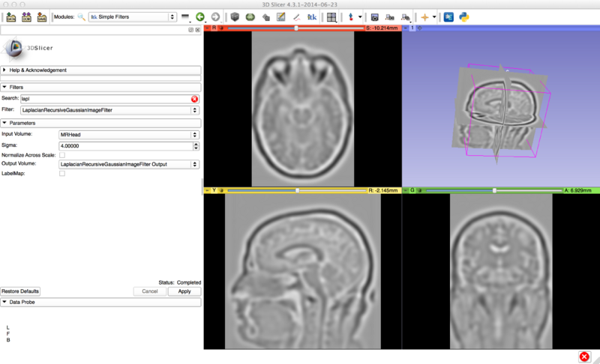Image resolution: width=600 pixels, height=364 pixels.
Task: Click the green slice 'G' view label
Action: [x=412, y=190]
